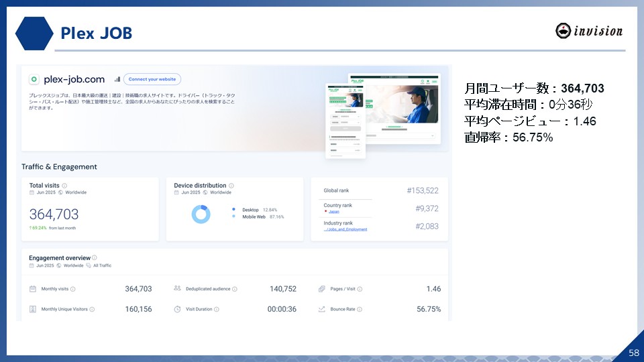Image resolution: width=644 pixels, height=362 pixels.
Task: Click the Bounce Rate value 56.75%
Action: [429, 309]
